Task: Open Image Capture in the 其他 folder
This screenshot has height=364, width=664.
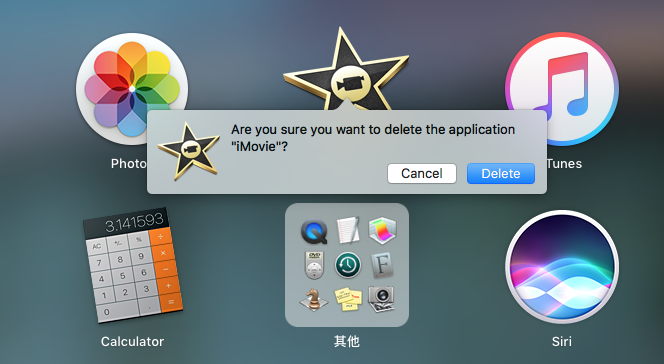Action: [382, 299]
